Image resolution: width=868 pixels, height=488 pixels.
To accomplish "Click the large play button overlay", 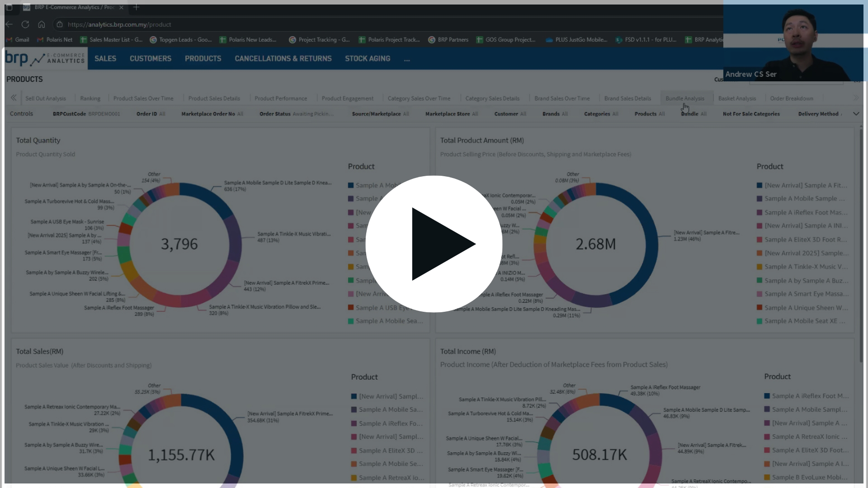I will tap(434, 244).
